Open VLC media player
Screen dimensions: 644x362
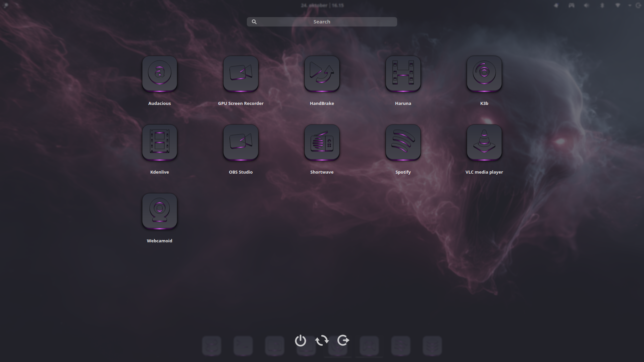click(484, 142)
